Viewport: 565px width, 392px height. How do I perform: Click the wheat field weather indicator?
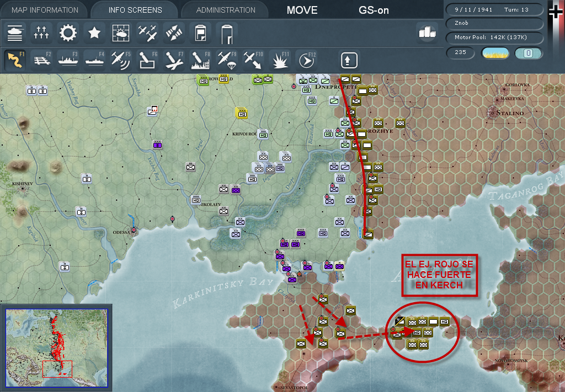point(495,53)
